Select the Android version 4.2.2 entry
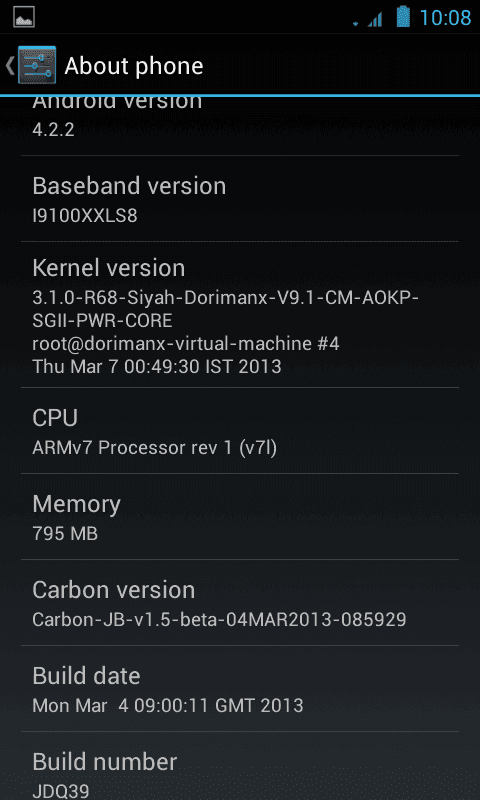480x800 pixels. click(240, 126)
